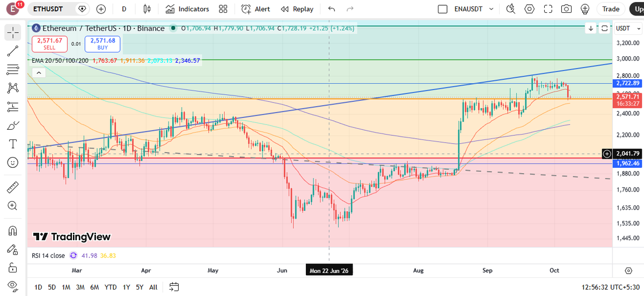Open the user profile avatar menu

click(x=12, y=9)
